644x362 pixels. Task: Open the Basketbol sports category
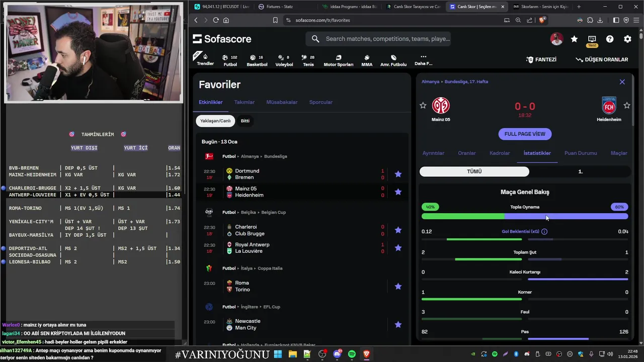pos(257,60)
